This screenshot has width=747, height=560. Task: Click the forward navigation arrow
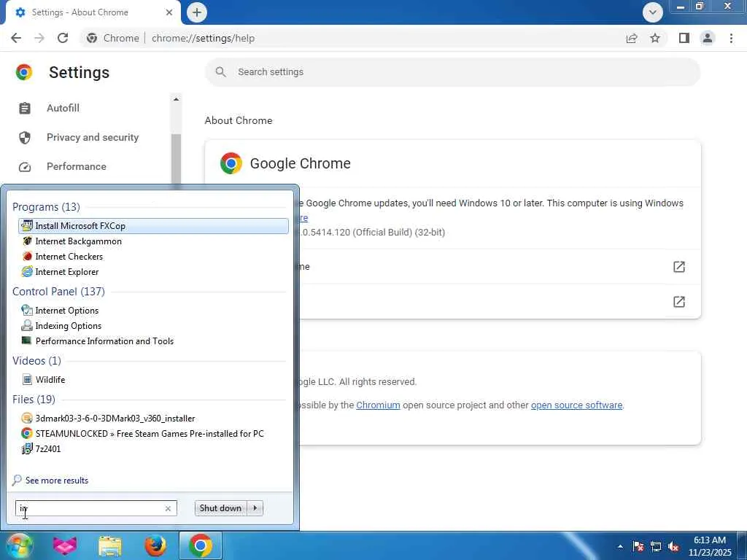39,38
